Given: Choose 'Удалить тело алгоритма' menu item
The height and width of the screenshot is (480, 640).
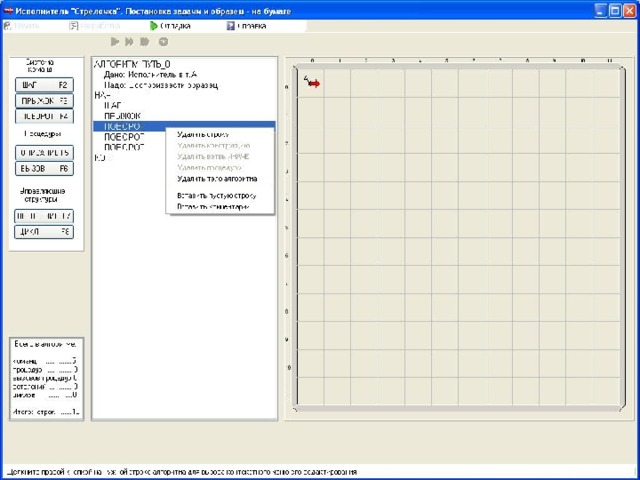Looking at the screenshot, I should pyautogui.click(x=217, y=178).
